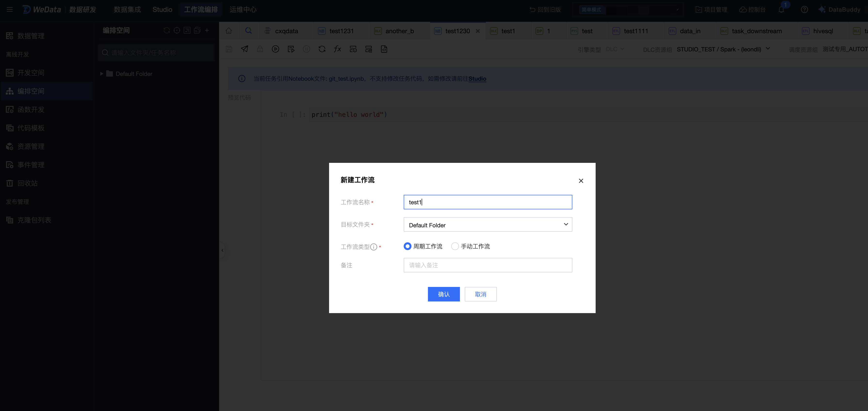Click the submit paper-plane icon
The width and height of the screenshot is (868, 411).
[245, 49]
